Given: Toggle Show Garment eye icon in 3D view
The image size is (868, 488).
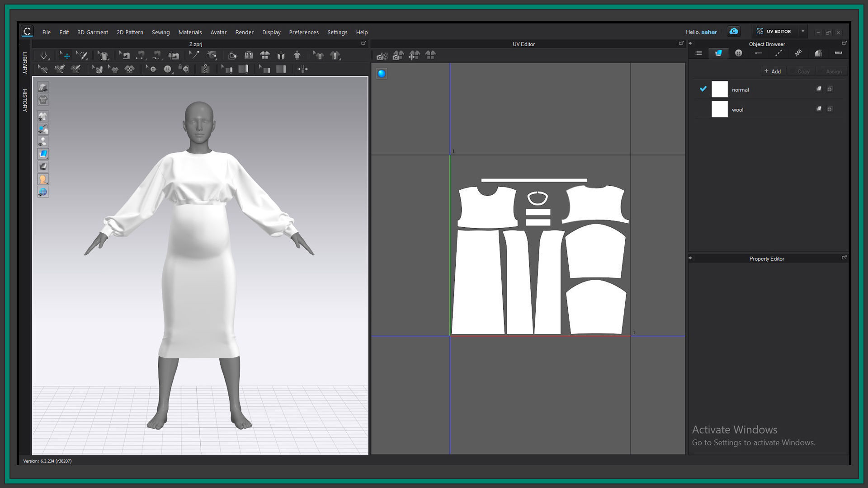Looking at the screenshot, I should point(43,116).
